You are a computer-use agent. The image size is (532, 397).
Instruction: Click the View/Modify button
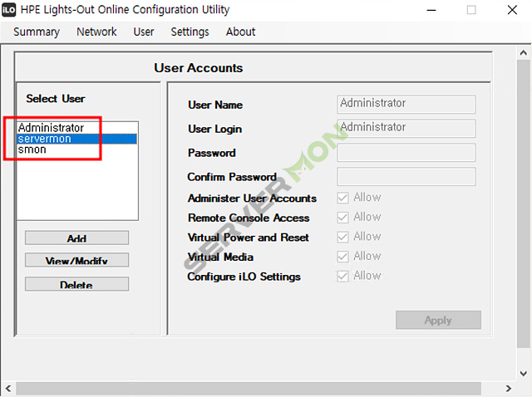76,260
